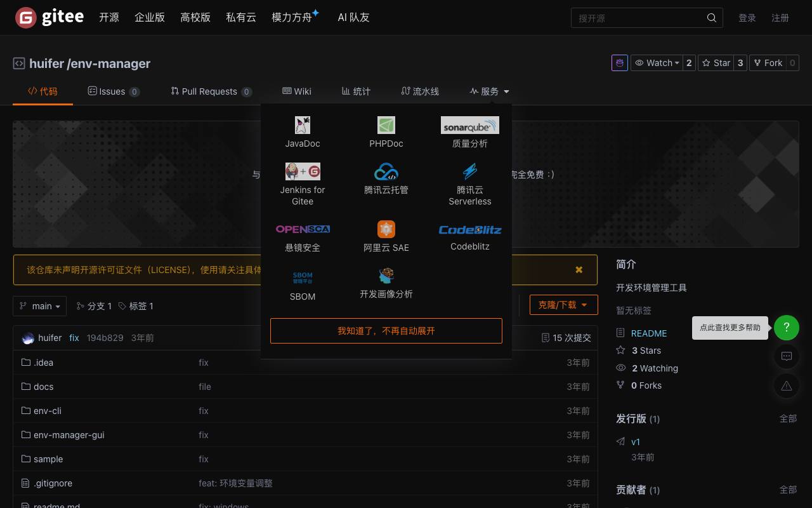Image resolution: width=812 pixels, height=508 pixels.
Task: Switch to the Issues tab
Action: [114, 91]
